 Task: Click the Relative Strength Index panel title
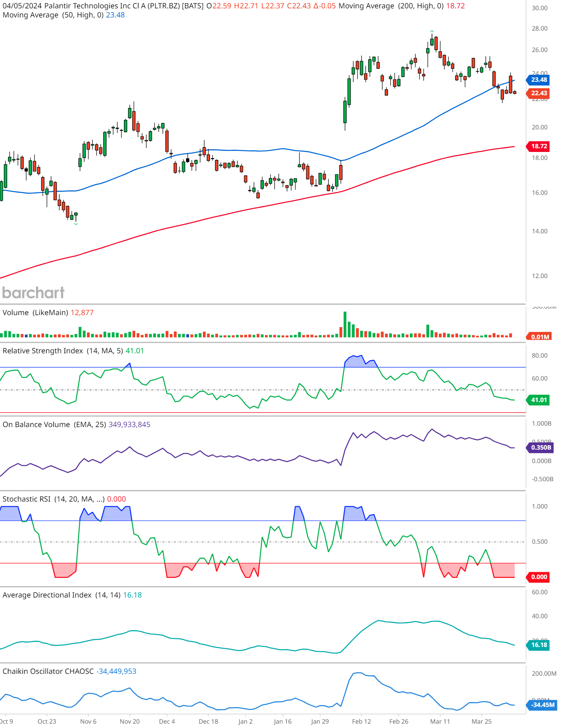point(62,351)
